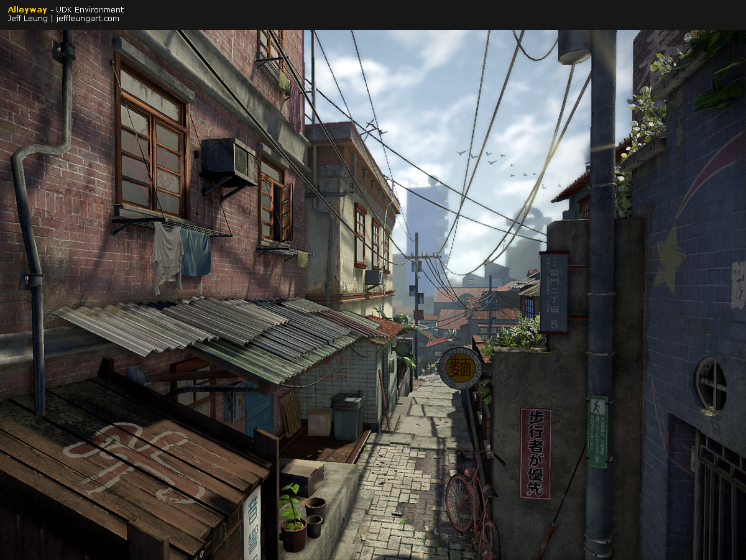Open the jeffleungart.com link text
This screenshot has height=560, width=746.
coord(87,19)
